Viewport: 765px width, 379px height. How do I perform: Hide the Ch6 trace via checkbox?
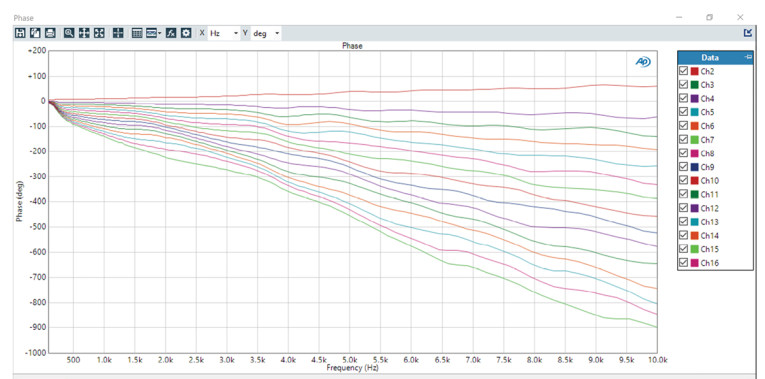684,126
